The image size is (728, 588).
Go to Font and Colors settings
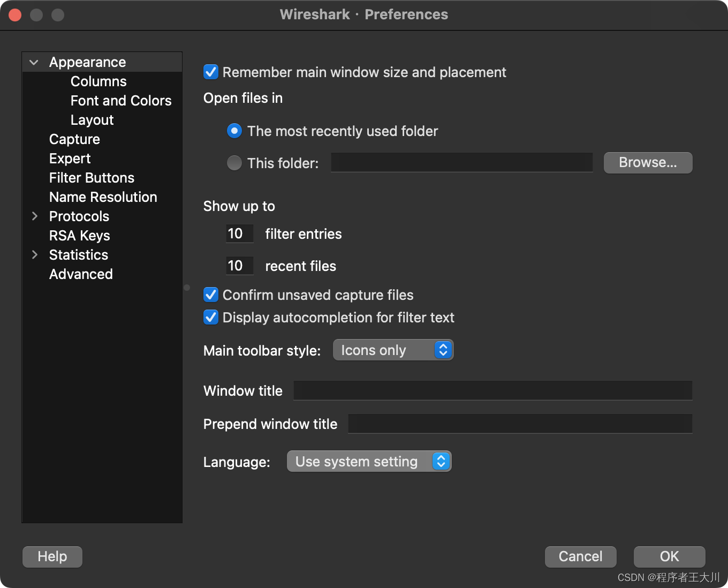click(x=121, y=101)
